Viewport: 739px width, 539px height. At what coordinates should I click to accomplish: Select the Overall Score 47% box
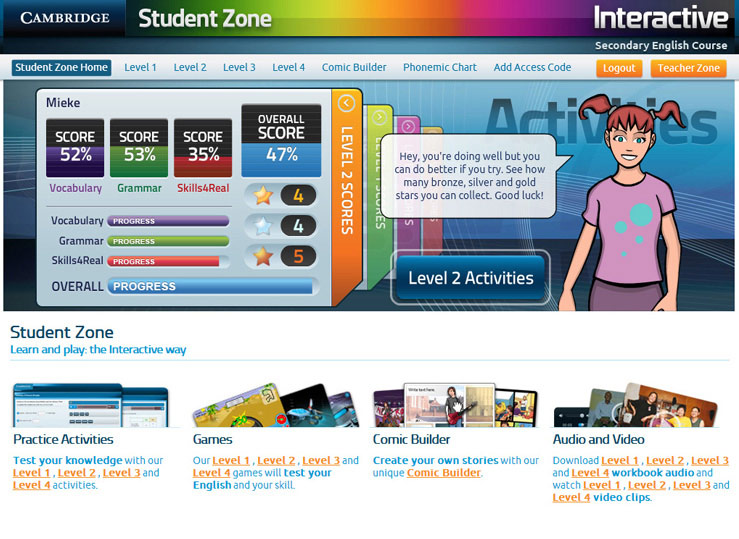281,141
